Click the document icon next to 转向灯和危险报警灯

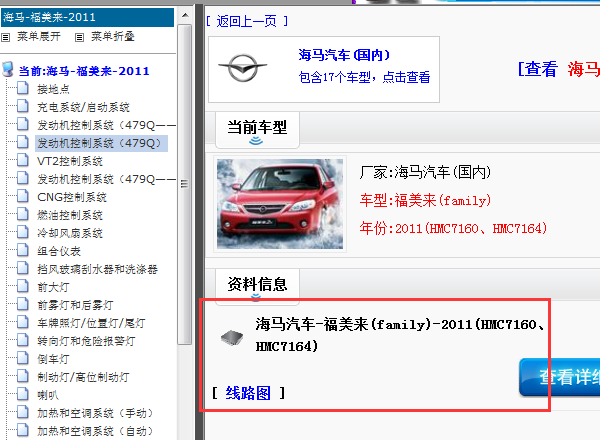point(23,340)
